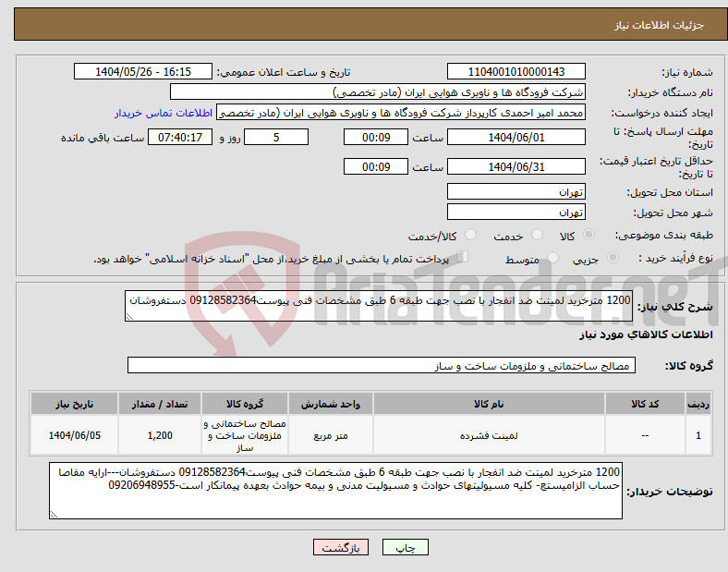Image resolution: width=728 pixels, height=572 pixels.
Task: Click the توضیحات خریدار text area
Action: click(x=335, y=491)
